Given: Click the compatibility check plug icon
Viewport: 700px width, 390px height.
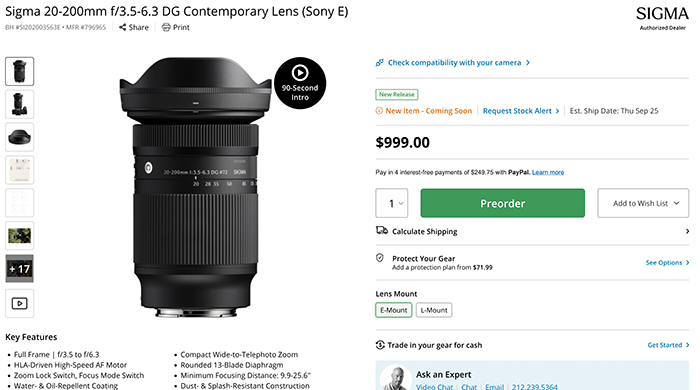Looking at the screenshot, I should click(379, 62).
